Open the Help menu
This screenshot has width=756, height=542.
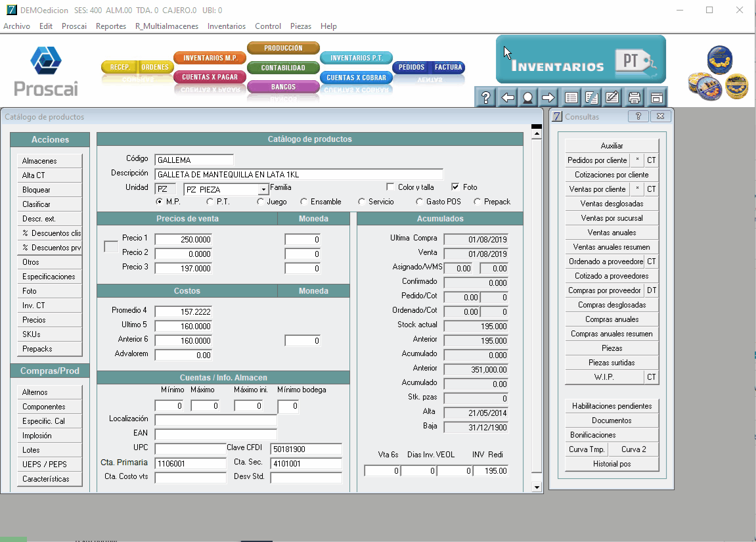[x=329, y=26]
